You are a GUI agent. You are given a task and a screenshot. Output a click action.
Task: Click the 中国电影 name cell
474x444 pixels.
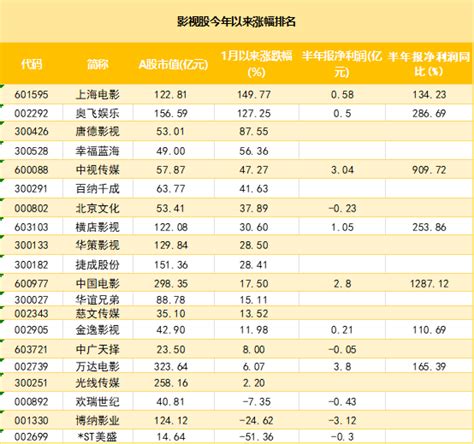click(x=97, y=284)
